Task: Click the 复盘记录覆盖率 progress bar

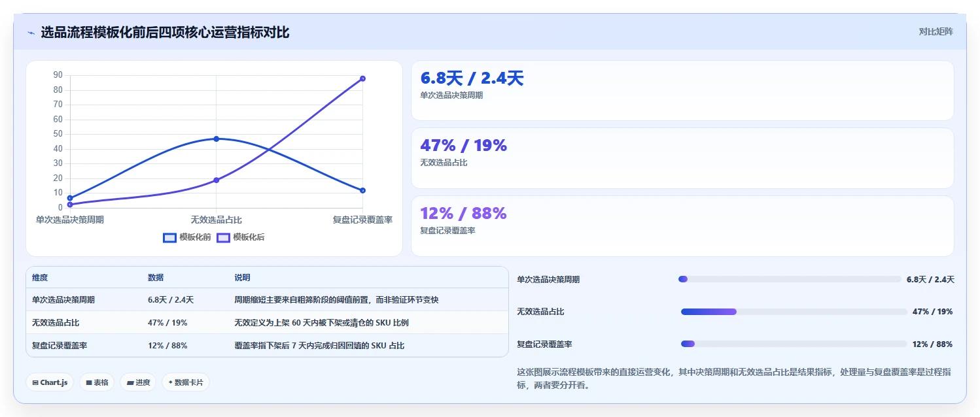Action: pyautogui.click(x=794, y=344)
